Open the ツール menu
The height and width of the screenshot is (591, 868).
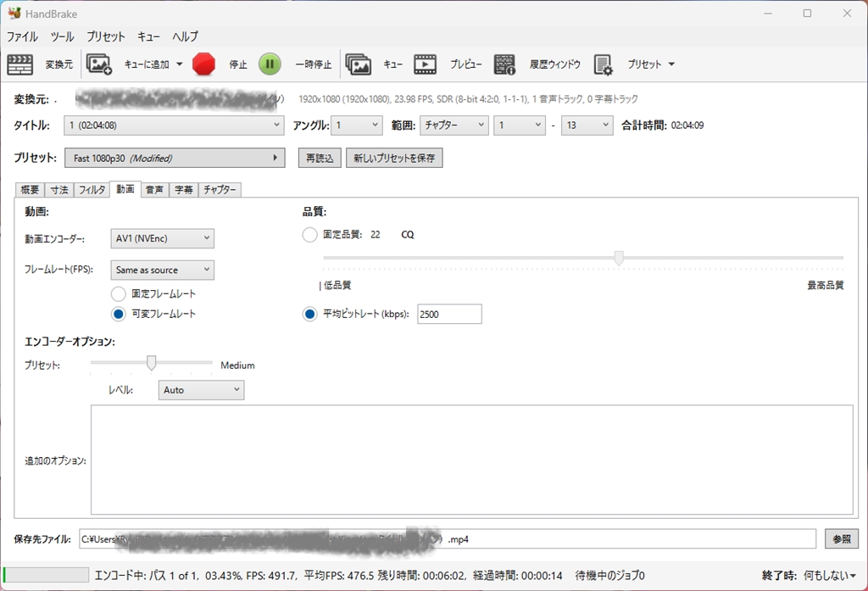pyautogui.click(x=62, y=36)
